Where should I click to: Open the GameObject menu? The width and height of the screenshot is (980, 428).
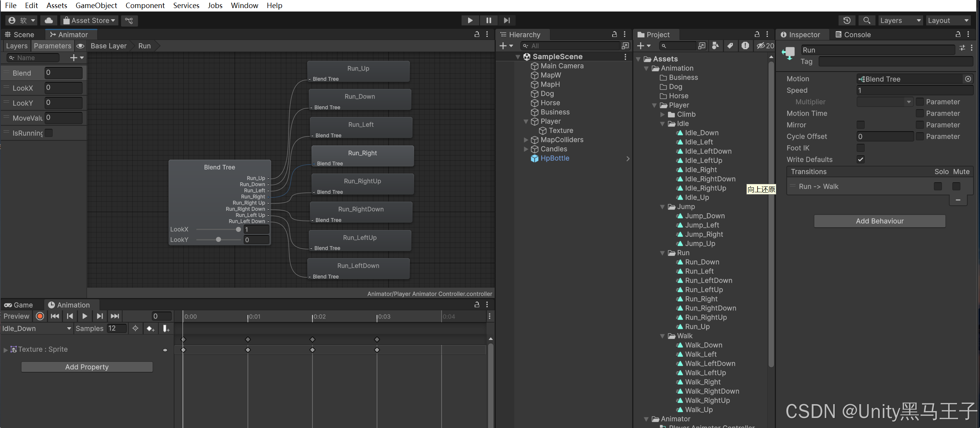96,5
